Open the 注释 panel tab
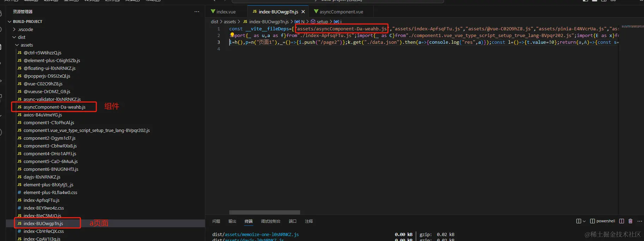The image size is (644, 241). tap(309, 221)
